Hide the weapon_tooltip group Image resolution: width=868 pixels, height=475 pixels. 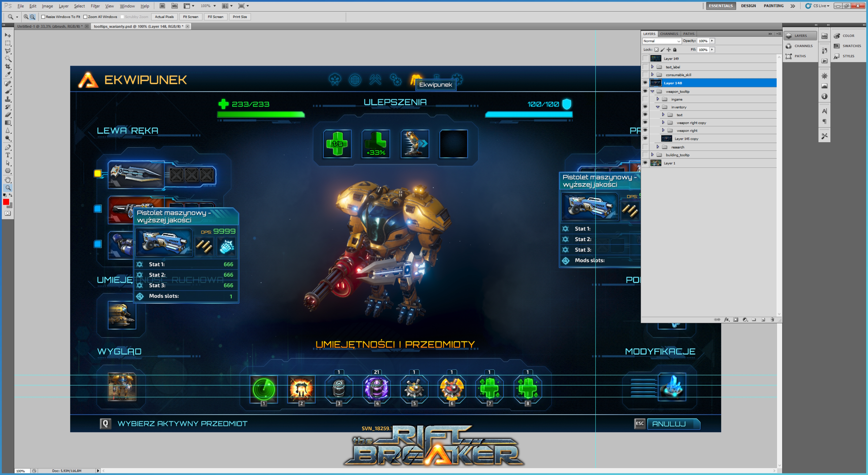tap(645, 91)
